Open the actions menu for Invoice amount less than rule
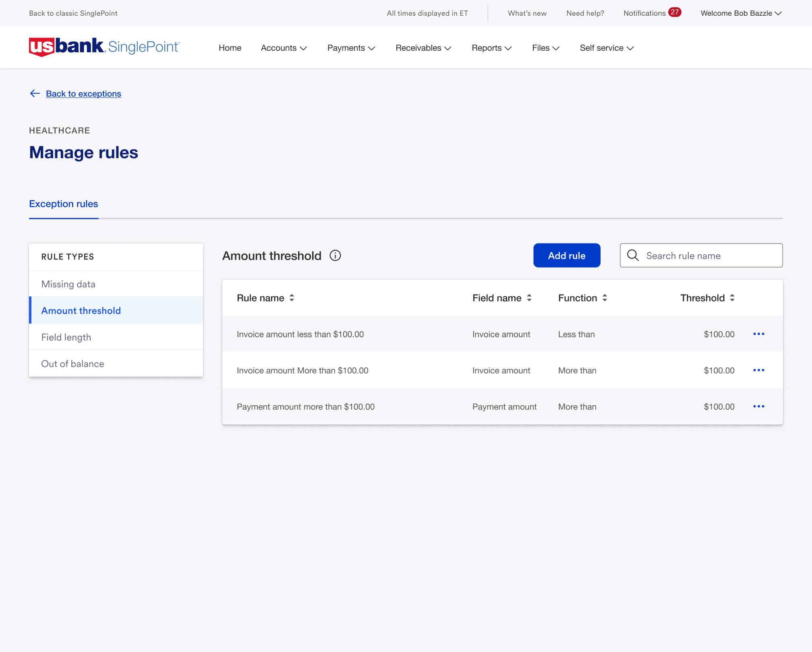This screenshot has width=812, height=652. (759, 334)
